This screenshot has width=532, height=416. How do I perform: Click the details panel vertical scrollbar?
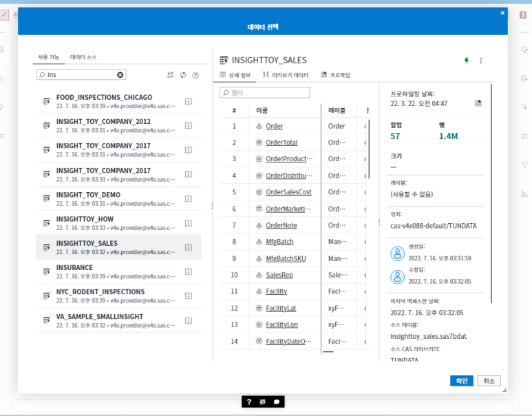(x=491, y=194)
